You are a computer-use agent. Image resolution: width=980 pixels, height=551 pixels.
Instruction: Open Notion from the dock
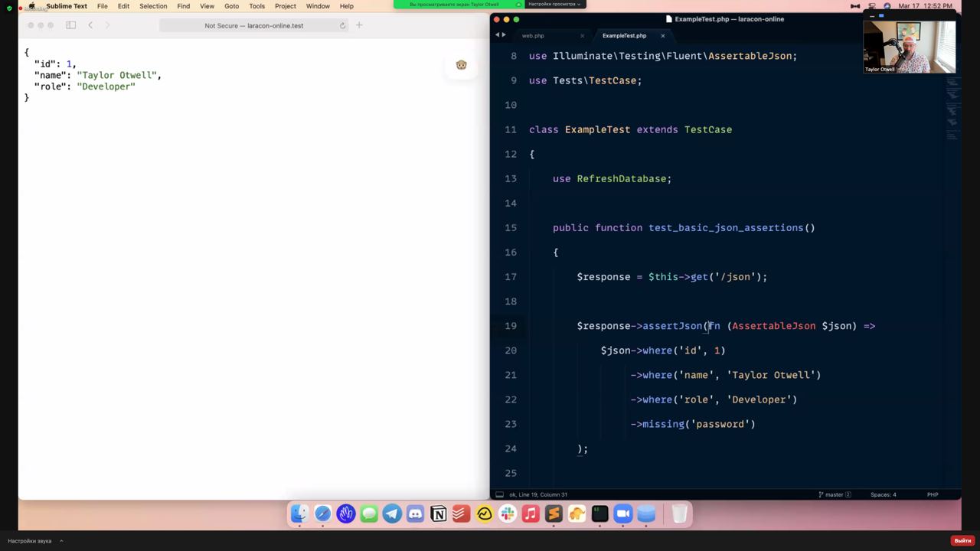coord(438,514)
